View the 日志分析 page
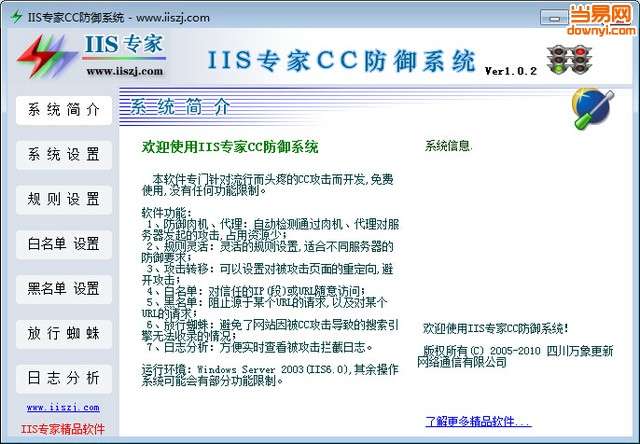Image resolution: width=640 pixels, height=444 pixels. tap(64, 378)
